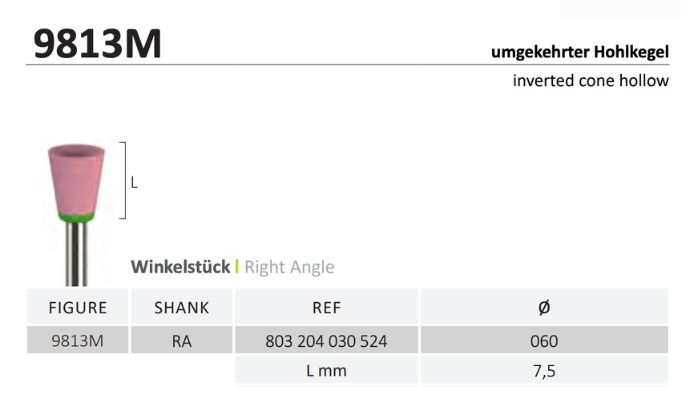Screen dimensions: 690x406
Task: Click the SHANK column header
Action: 181,308
